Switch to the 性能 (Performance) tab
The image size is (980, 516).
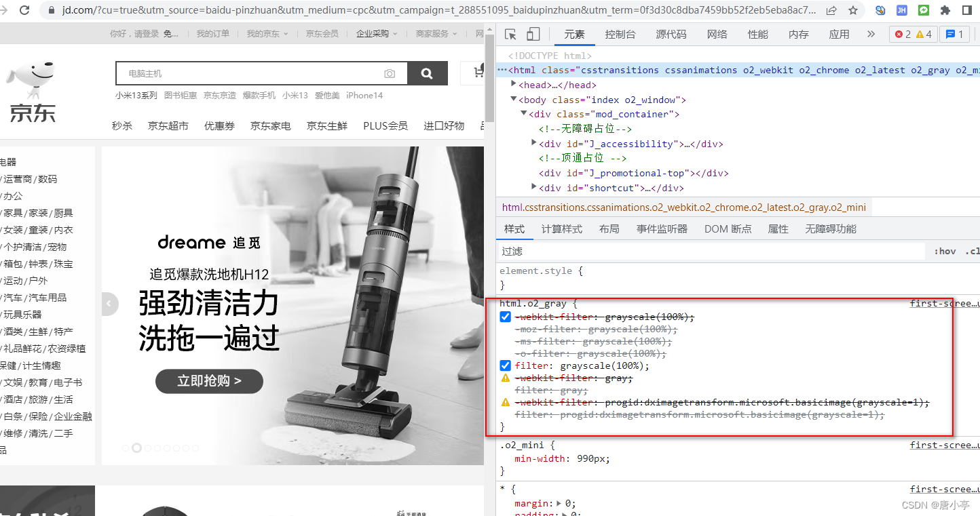pyautogui.click(x=758, y=35)
